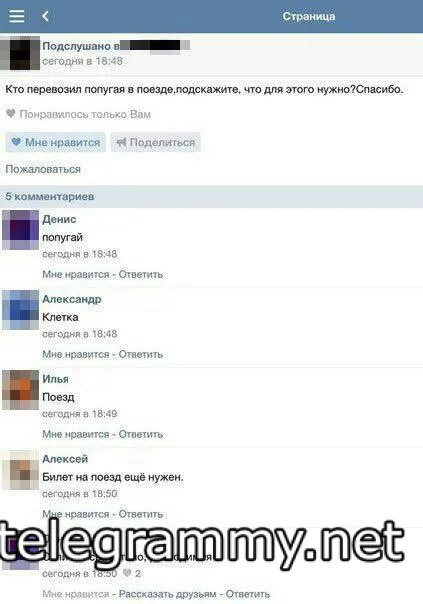
Task: Go back with the left arrow icon
Action: (x=45, y=16)
